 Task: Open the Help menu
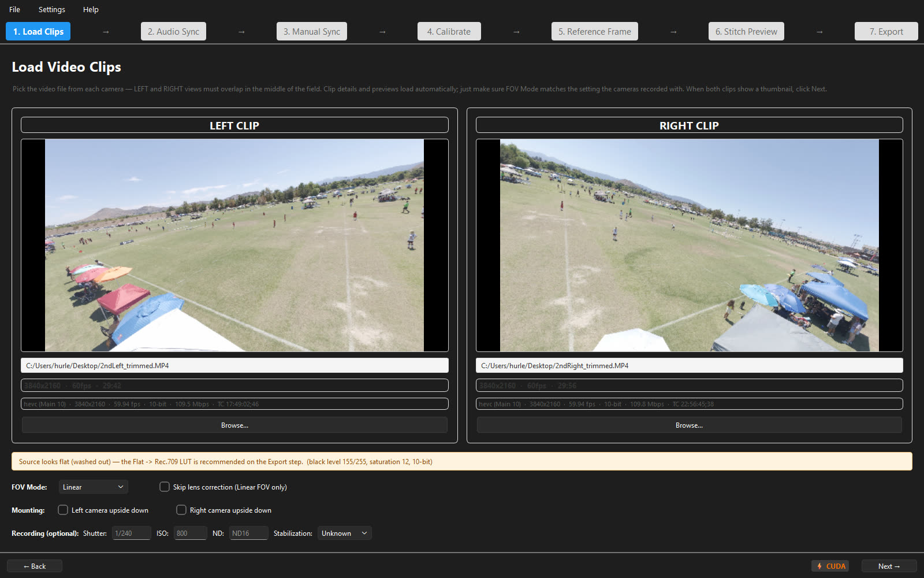[x=91, y=9]
